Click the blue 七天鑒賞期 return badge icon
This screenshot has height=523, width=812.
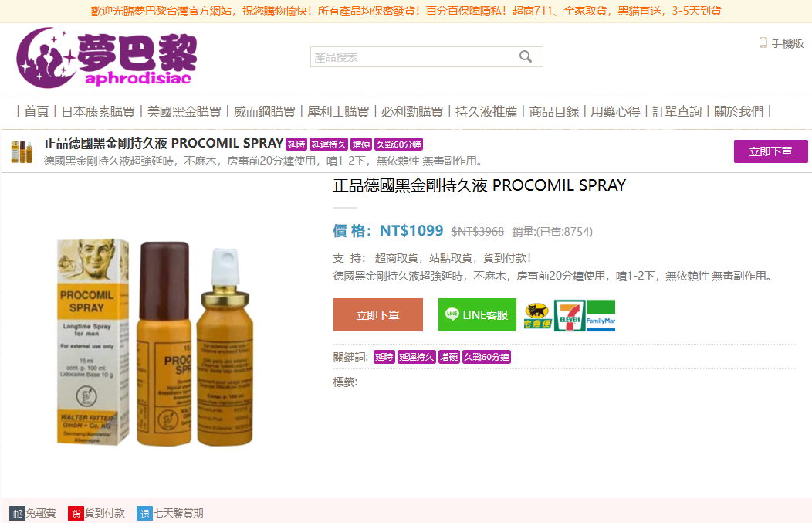click(x=144, y=513)
